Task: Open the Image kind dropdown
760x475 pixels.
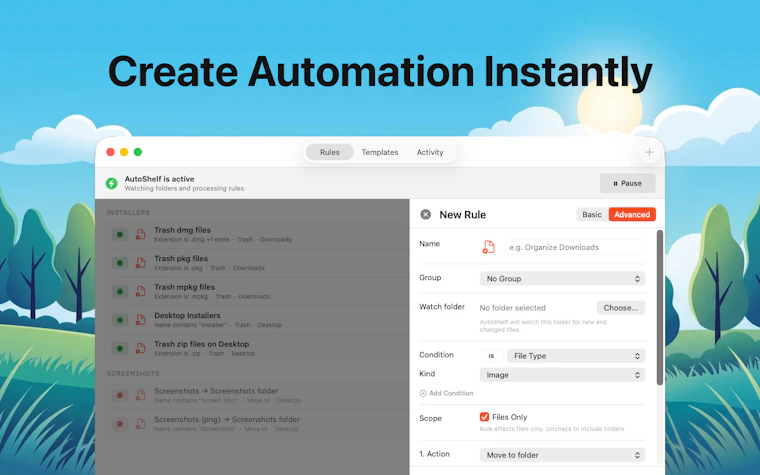Action: click(x=562, y=375)
